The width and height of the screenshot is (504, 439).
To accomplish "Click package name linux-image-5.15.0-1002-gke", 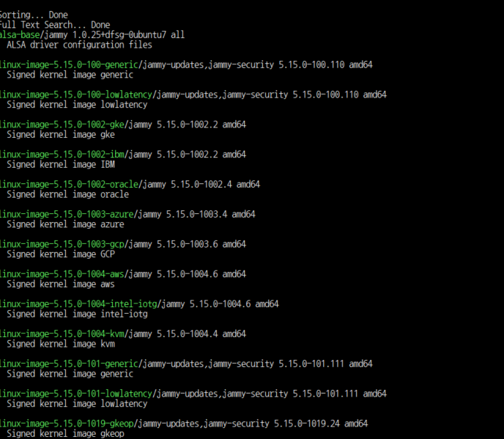I will point(62,125).
